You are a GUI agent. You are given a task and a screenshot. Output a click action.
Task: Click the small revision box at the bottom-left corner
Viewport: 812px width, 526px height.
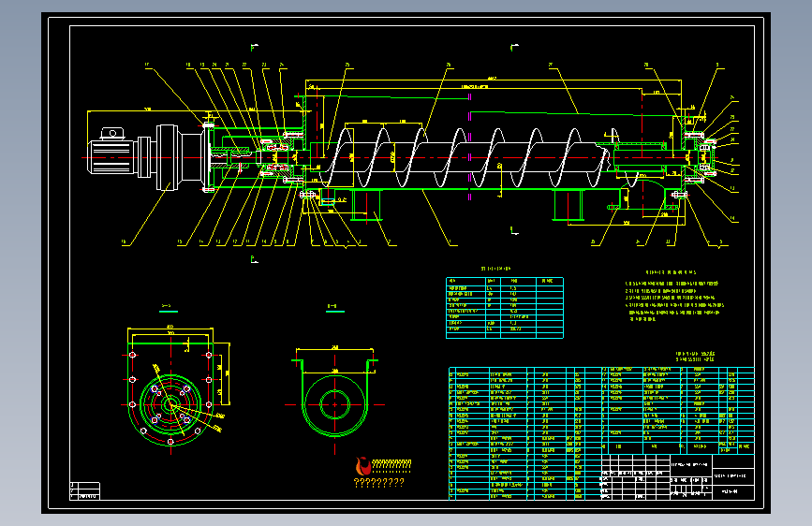(x=85, y=490)
